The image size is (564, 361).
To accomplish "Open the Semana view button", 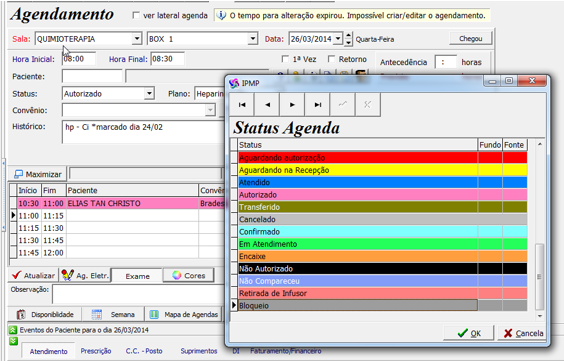I will coord(113,314).
